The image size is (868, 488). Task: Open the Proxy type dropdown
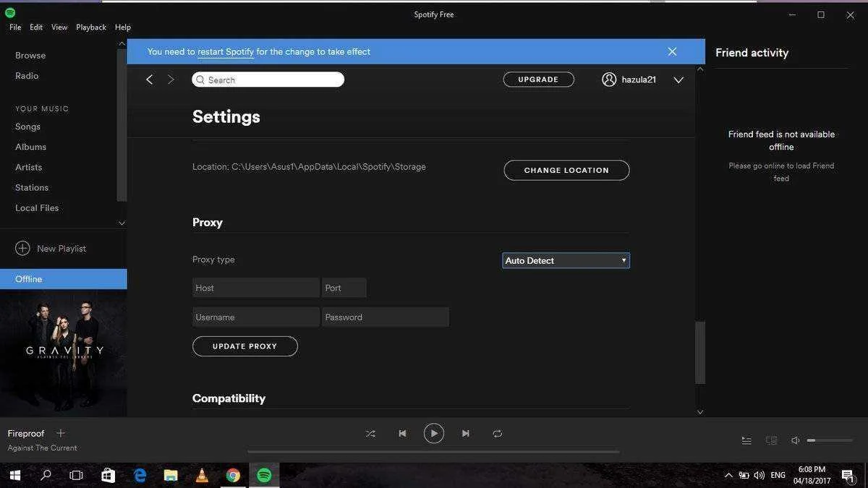coord(566,260)
